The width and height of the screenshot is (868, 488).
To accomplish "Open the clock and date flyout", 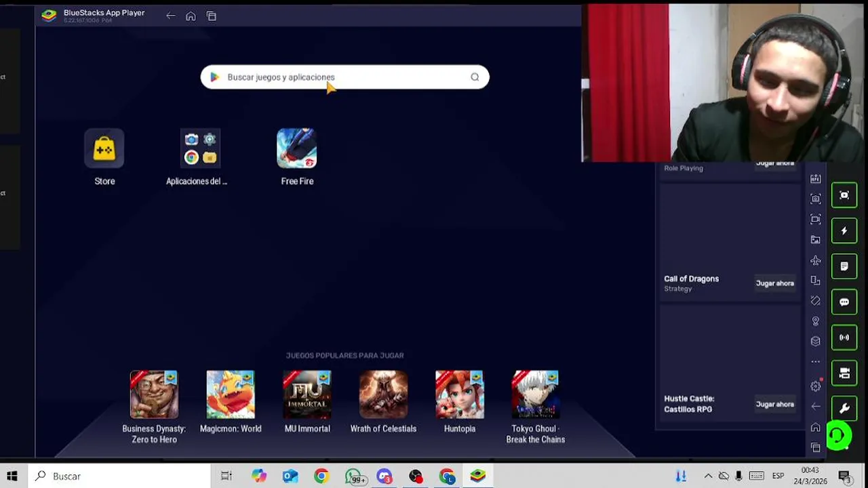I will click(x=810, y=476).
